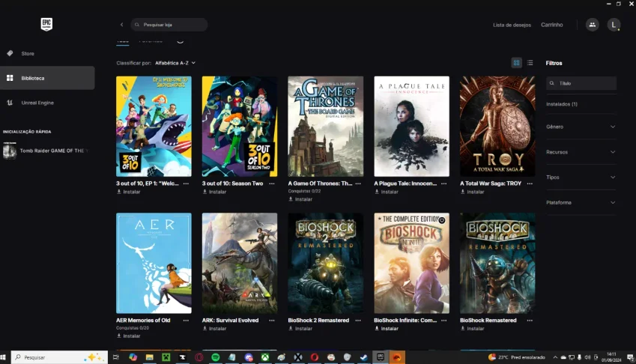Expand the Recursos filter
This screenshot has height=364, width=636.
click(581, 152)
